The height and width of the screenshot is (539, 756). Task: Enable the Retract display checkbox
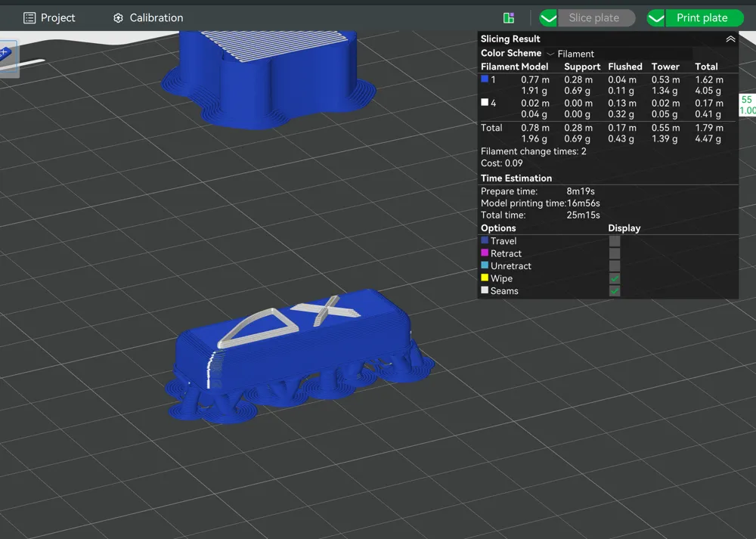point(614,253)
